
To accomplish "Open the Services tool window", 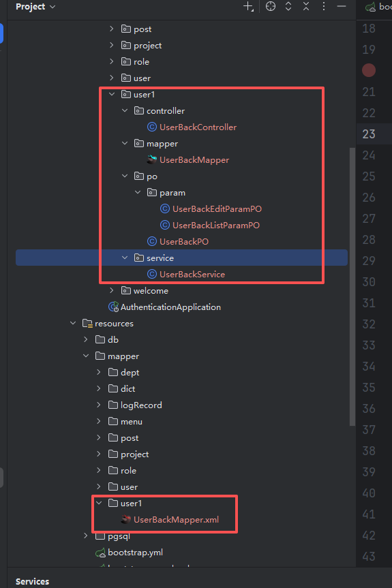I will click(32, 581).
